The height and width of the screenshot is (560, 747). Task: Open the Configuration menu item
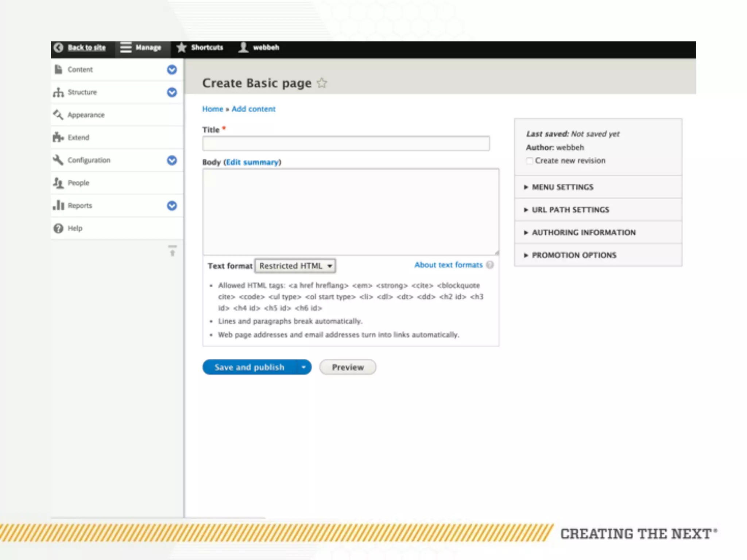tap(89, 160)
